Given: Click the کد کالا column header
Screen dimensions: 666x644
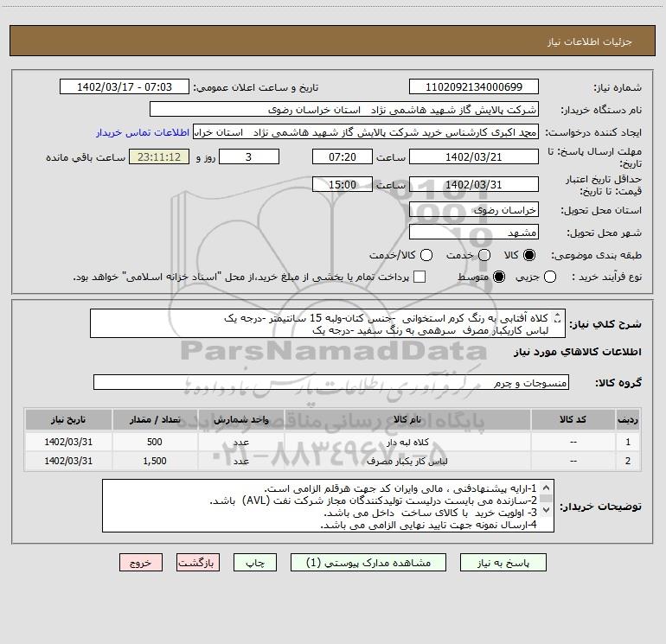Looking at the screenshot, I should click(573, 420).
